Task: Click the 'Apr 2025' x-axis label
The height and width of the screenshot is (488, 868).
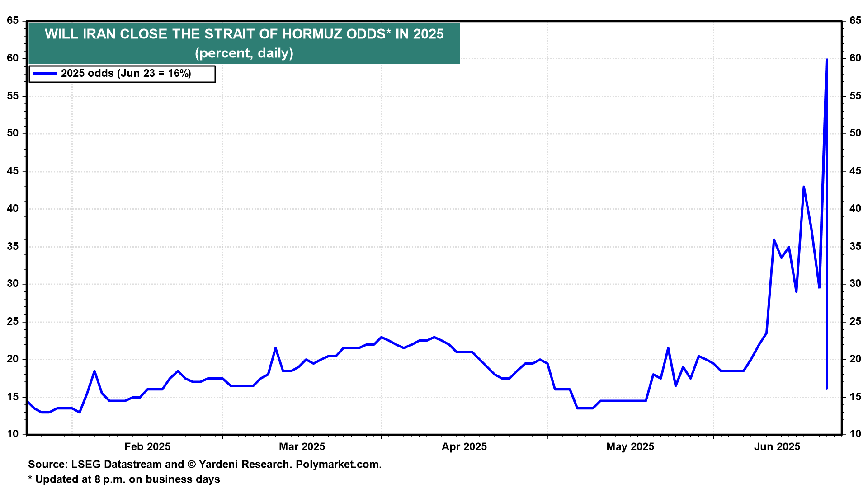Action: [x=464, y=447]
